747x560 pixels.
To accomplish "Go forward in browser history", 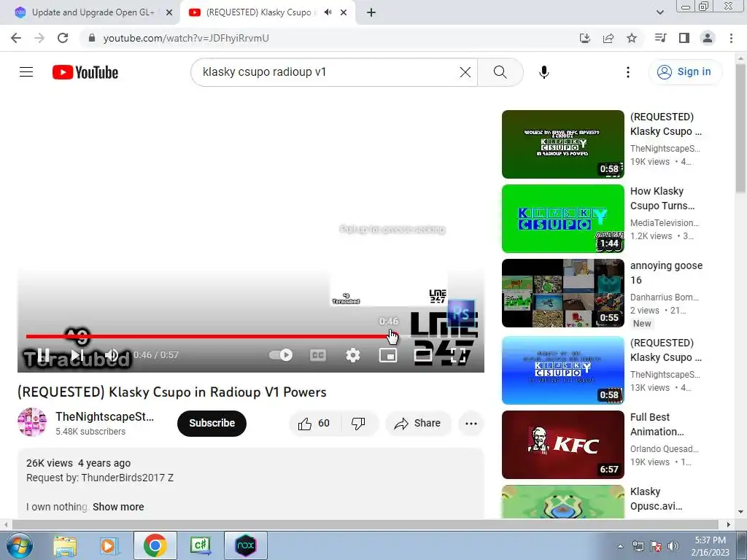I will coord(39,38).
